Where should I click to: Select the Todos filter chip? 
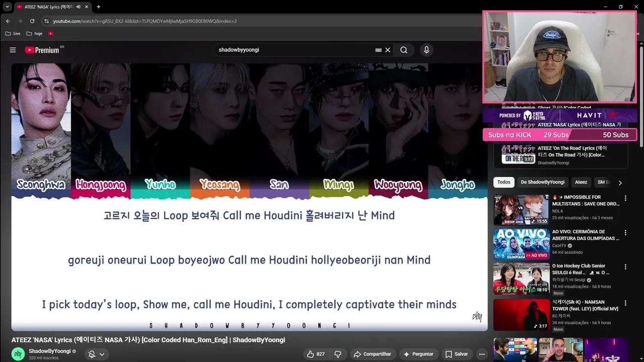[x=504, y=183]
